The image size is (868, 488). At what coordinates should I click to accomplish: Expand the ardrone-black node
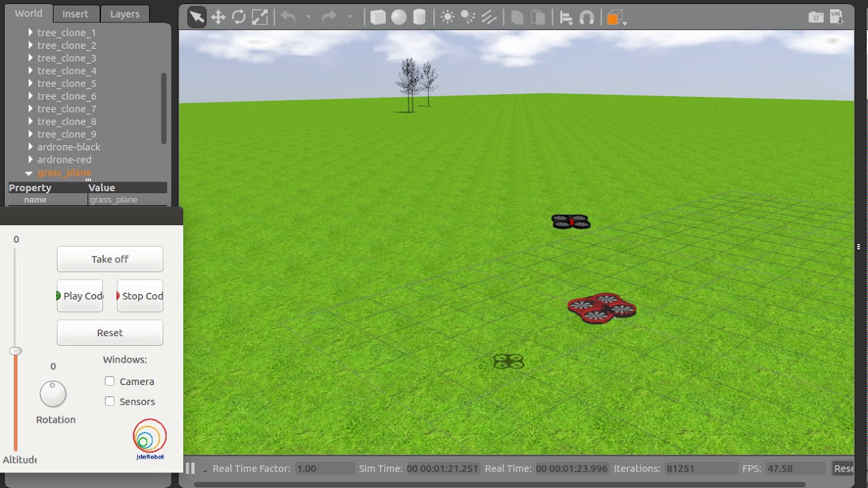tap(31, 147)
